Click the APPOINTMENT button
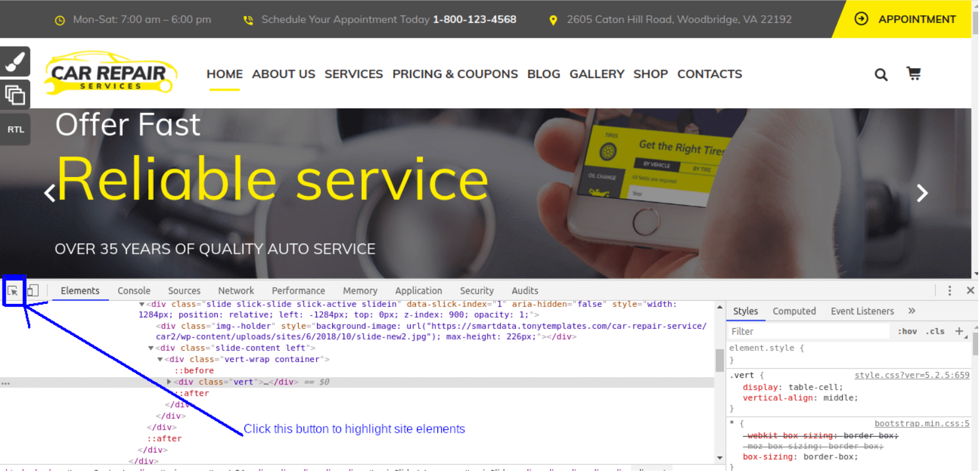Image resolution: width=980 pixels, height=472 pixels. click(906, 19)
